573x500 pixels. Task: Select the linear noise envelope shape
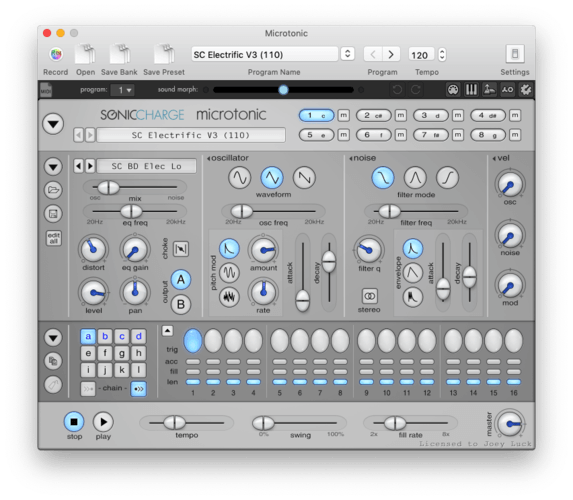click(x=413, y=273)
